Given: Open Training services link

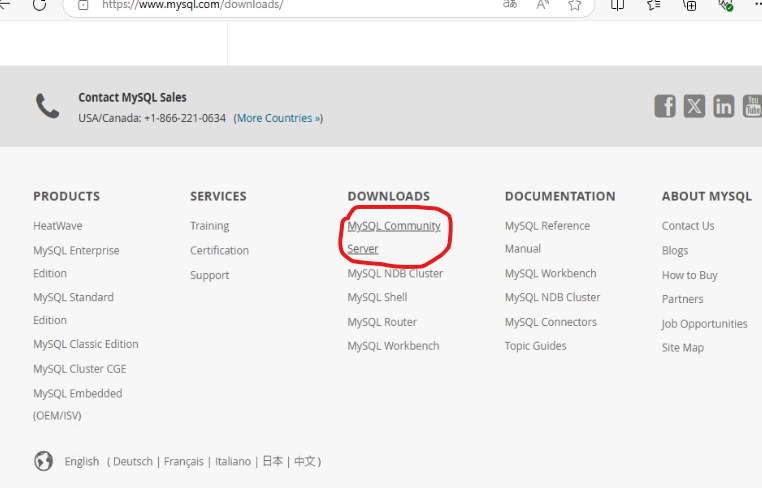Looking at the screenshot, I should [209, 226].
